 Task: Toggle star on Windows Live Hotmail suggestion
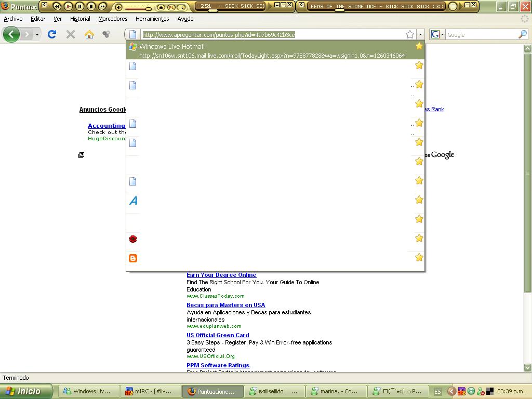(x=419, y=46)
